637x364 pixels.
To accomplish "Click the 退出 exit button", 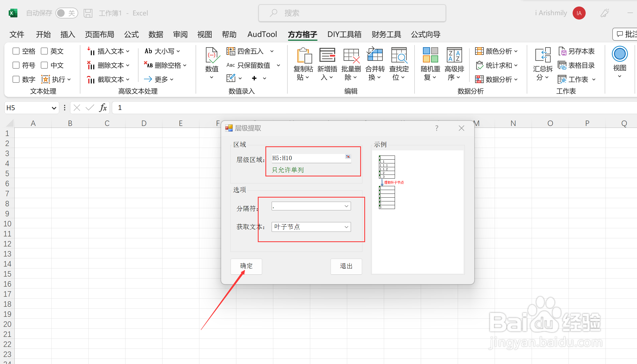I will pyautogui.click(x=346, y=266).
